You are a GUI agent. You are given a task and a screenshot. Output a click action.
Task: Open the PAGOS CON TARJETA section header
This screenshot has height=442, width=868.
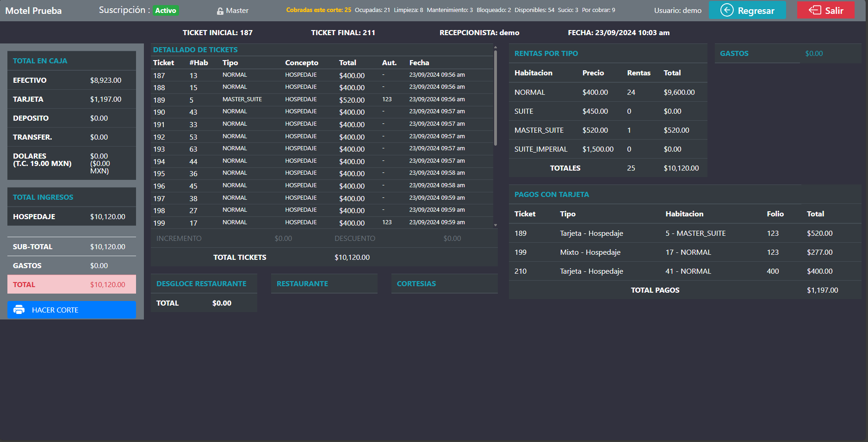552,195
